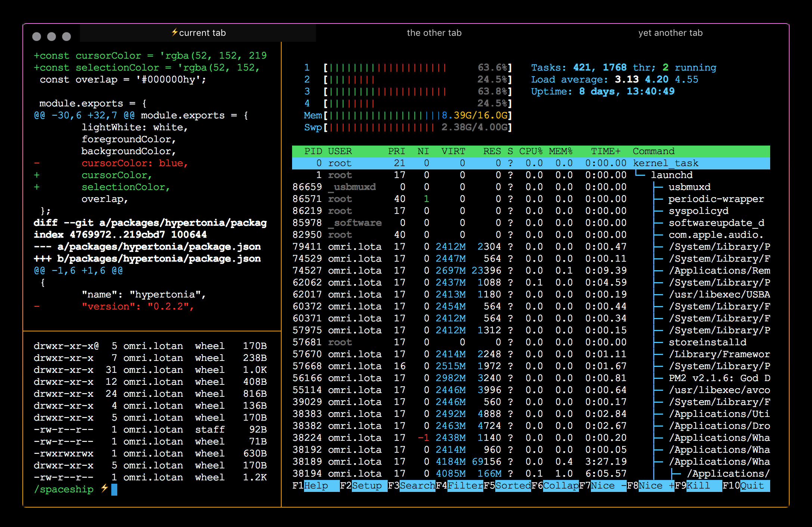Click PID 38194 in process list
The height and width of the screenshot is (527, 812).
tap(307, 474)
